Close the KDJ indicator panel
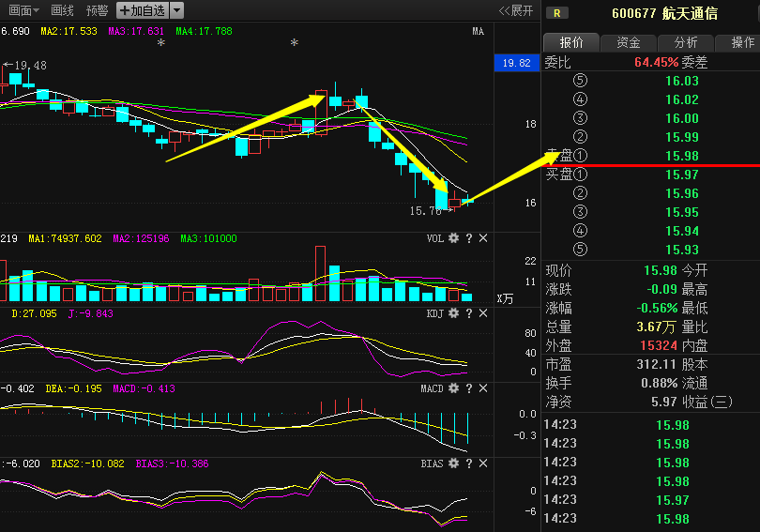The height and width of the screenshot is (532, 760). tap(483, 313)
